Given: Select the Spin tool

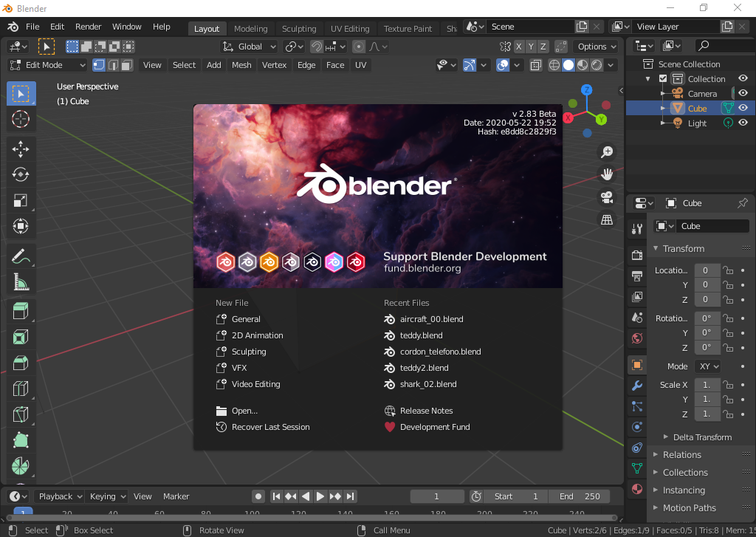Looking at the screenshot, I should point(20,465).
